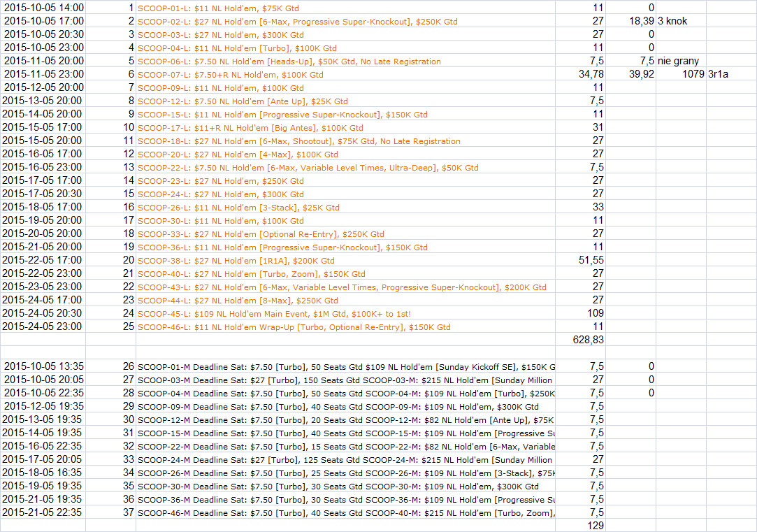Screen dimensions: 757x532
Task: Click the 34,78 buy-in cell
Action: [581, 74]
